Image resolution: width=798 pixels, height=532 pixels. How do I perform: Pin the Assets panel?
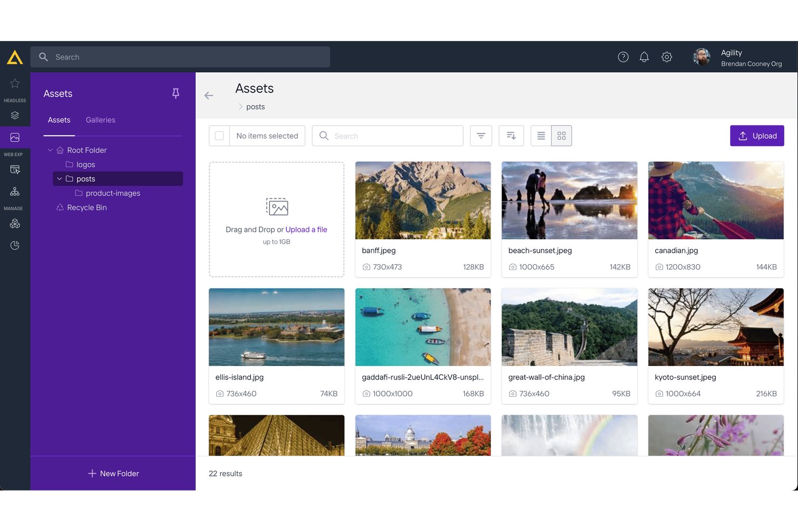coord(176,93)
